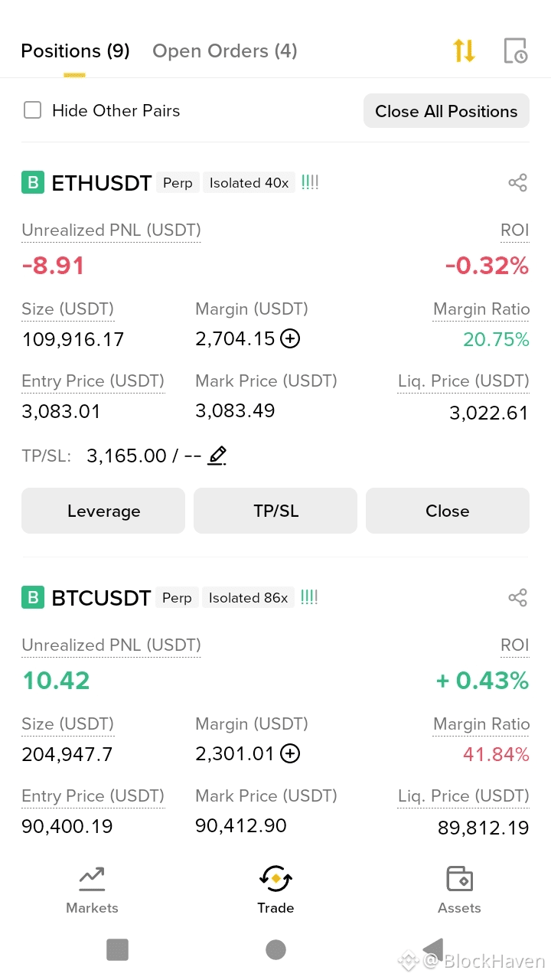The image size is (551, 980).
Task: Open the Assets wallet icon
Action: 459,879
